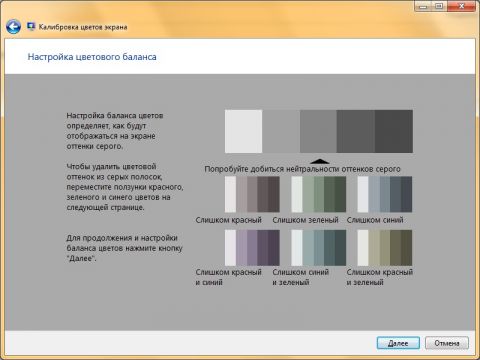Click the Отмена button
This screenshot has width=480, height=360.
click(x=447, y=343)
